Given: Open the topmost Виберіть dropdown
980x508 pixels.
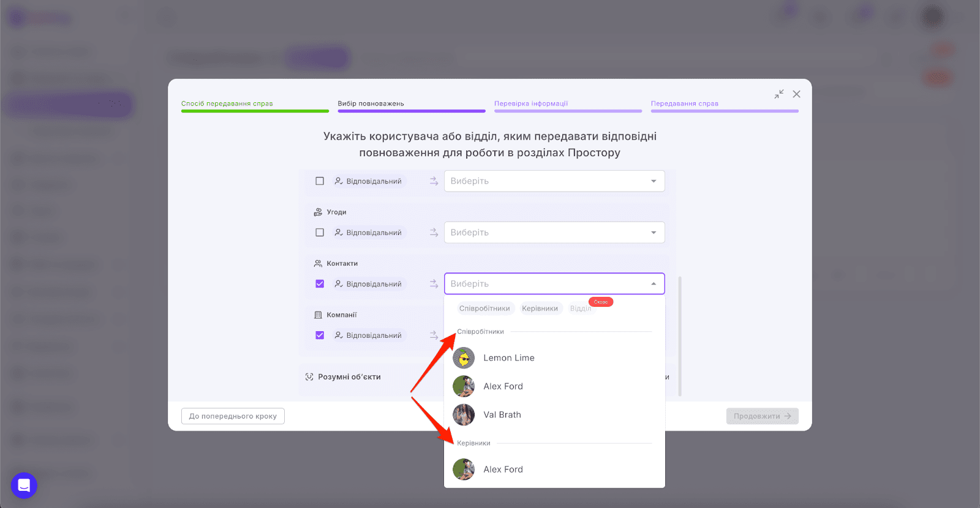Looking at the screenshot, I should [554, 181].
